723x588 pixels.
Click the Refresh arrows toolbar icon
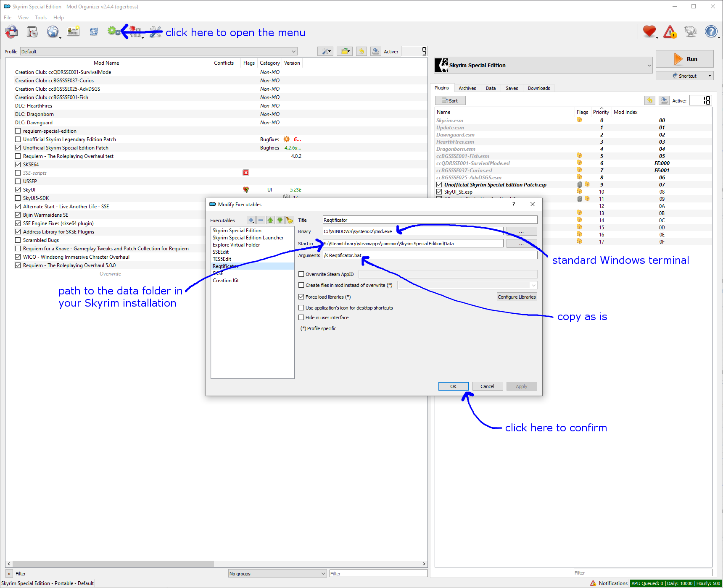pyautogui.click(x=93, y=31)
